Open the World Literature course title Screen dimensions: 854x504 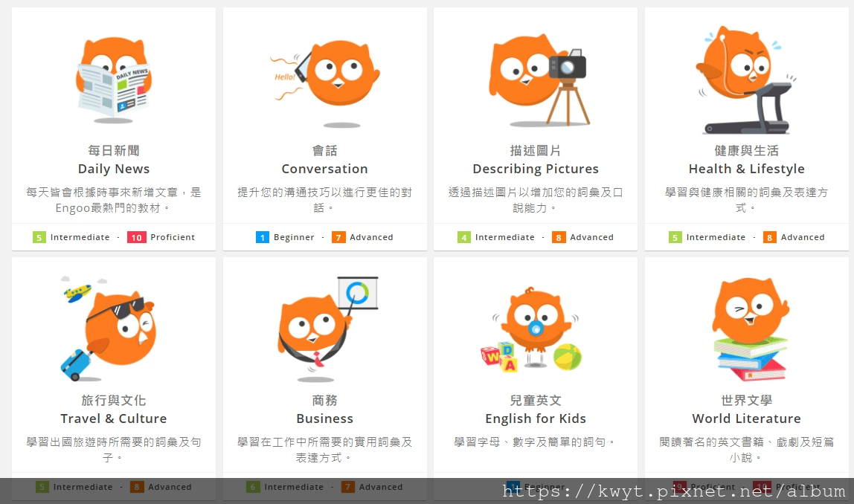coord(747,419)
